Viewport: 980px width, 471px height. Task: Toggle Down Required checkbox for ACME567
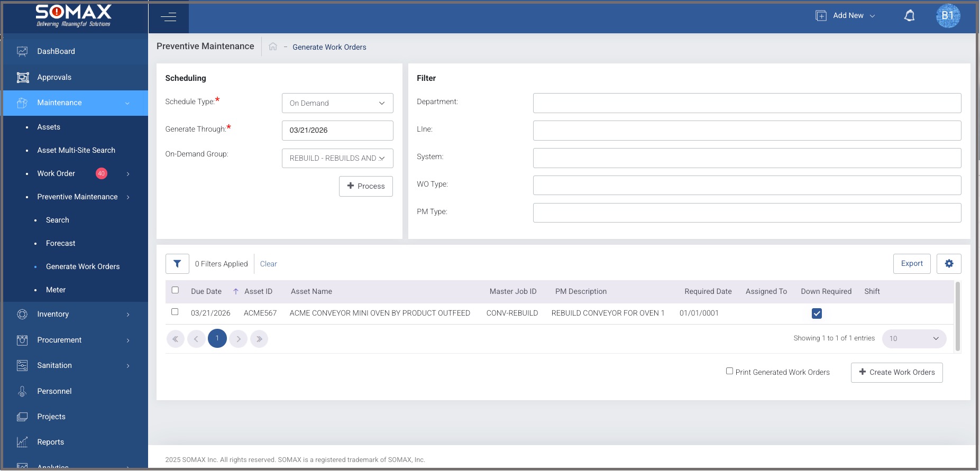(x=817, y=313)
